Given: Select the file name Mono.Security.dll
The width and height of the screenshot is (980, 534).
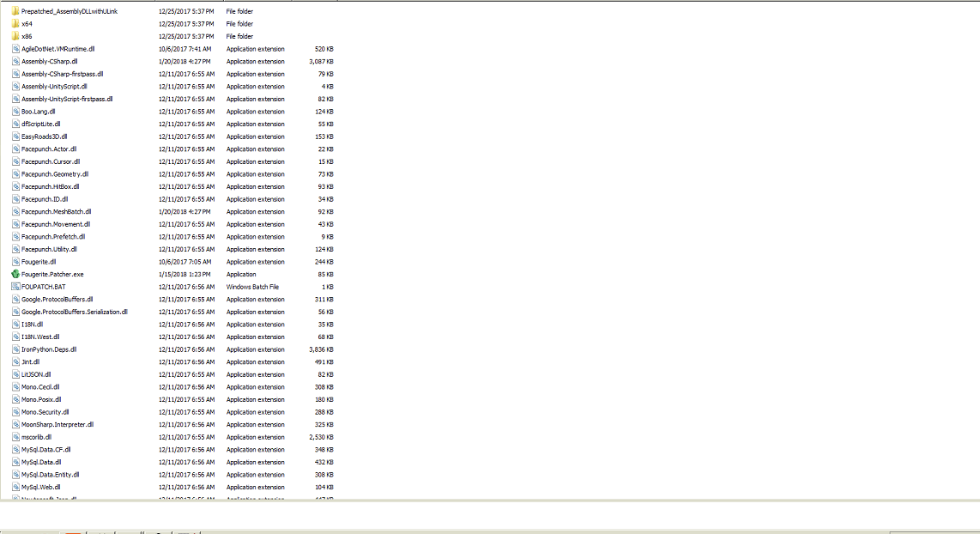Looking at the screenshot, I should 45,412.
